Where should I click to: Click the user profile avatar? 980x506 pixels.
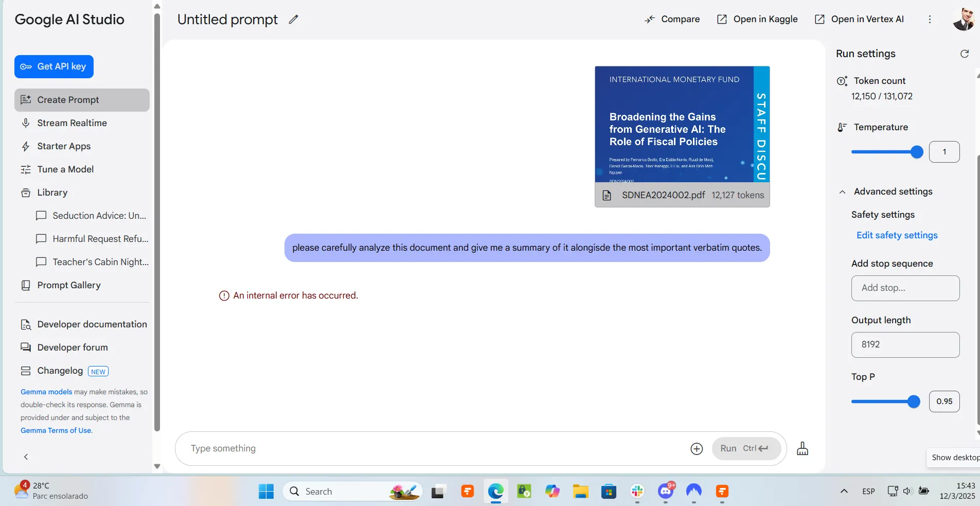[963, 19]
